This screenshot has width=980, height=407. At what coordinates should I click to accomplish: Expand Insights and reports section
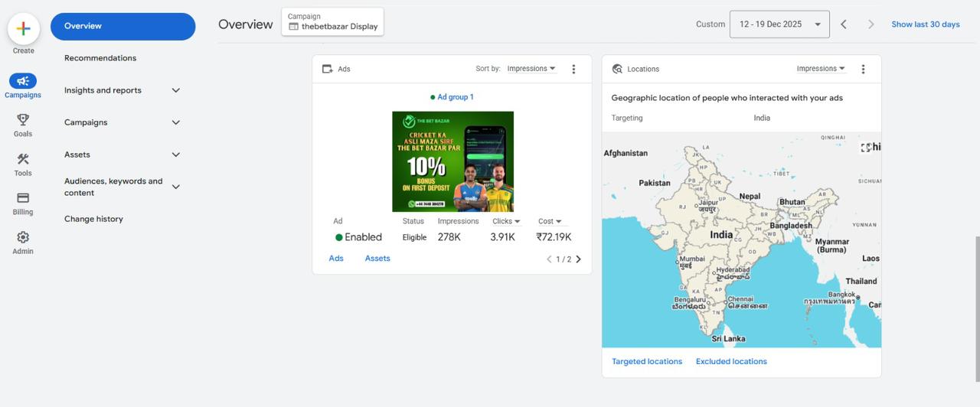175,90
